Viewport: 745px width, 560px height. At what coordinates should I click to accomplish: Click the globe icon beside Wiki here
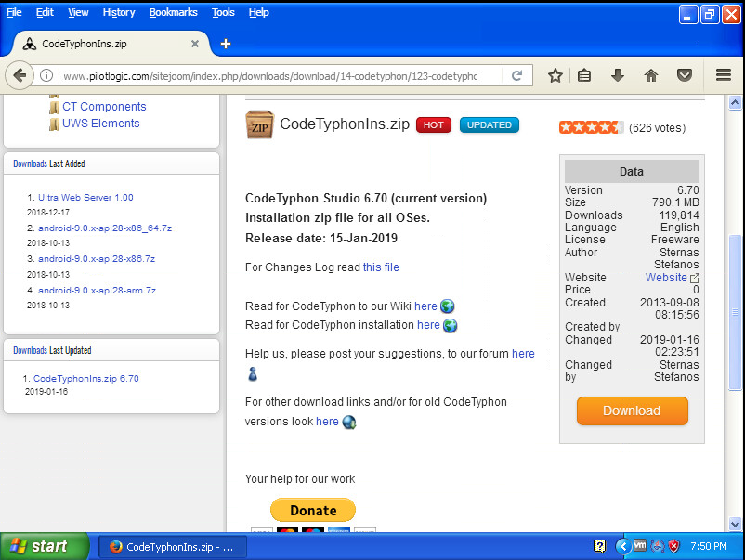(447, 306)
